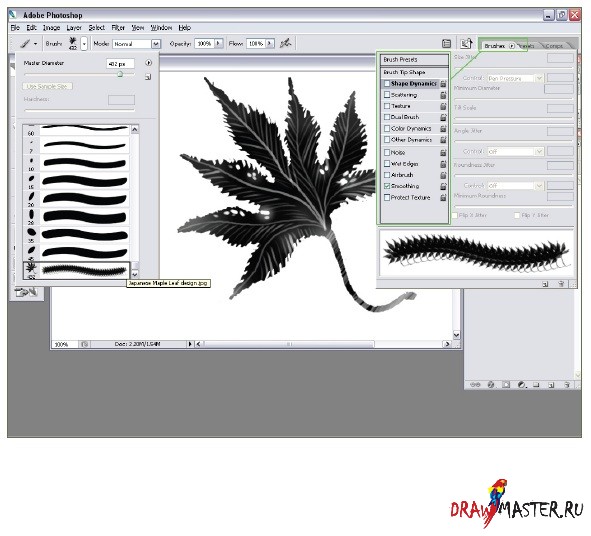Enable the Texture checkbox
The height and width of the screenshot is (536, 591).
(x=387, y=106)
